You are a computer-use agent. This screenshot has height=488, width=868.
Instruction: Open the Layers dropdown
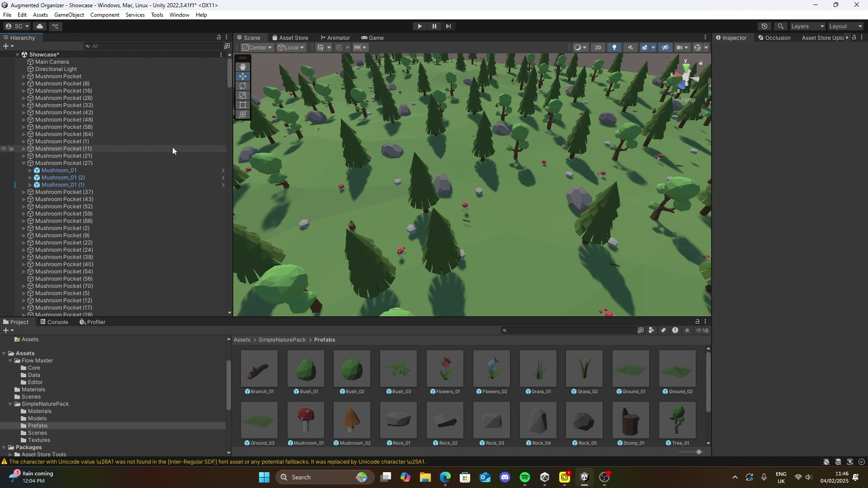coord(808,26)
